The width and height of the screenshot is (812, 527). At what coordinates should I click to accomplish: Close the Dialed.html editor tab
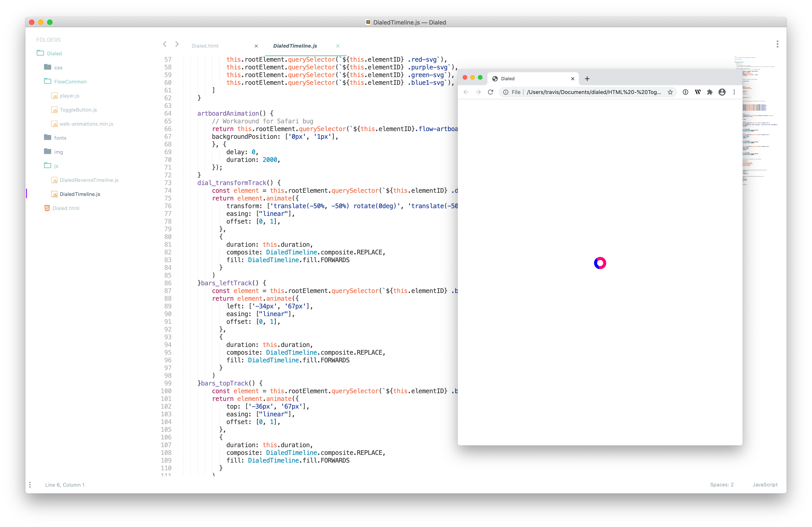click(256, 46)
